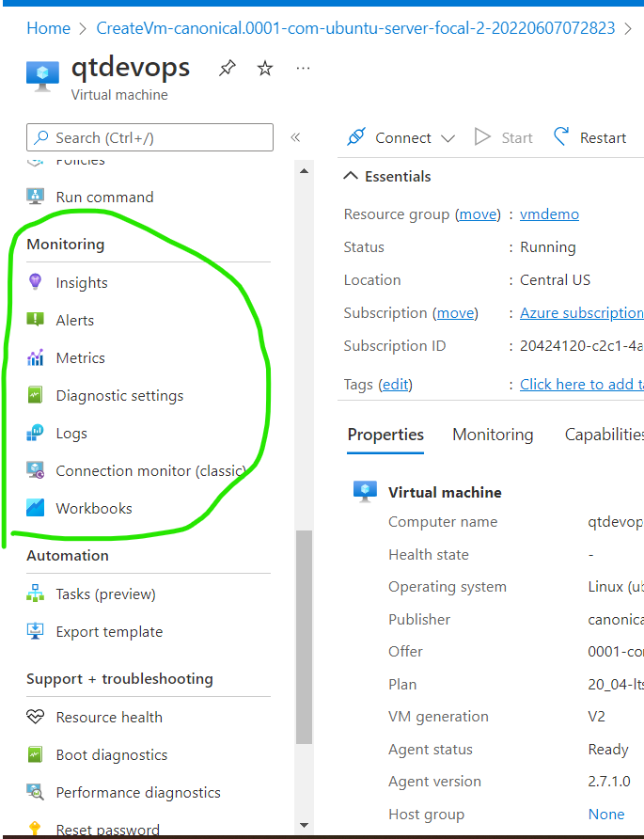Collapse the sidebar with double chevron
Screen dimensions: 644x839
295,137
